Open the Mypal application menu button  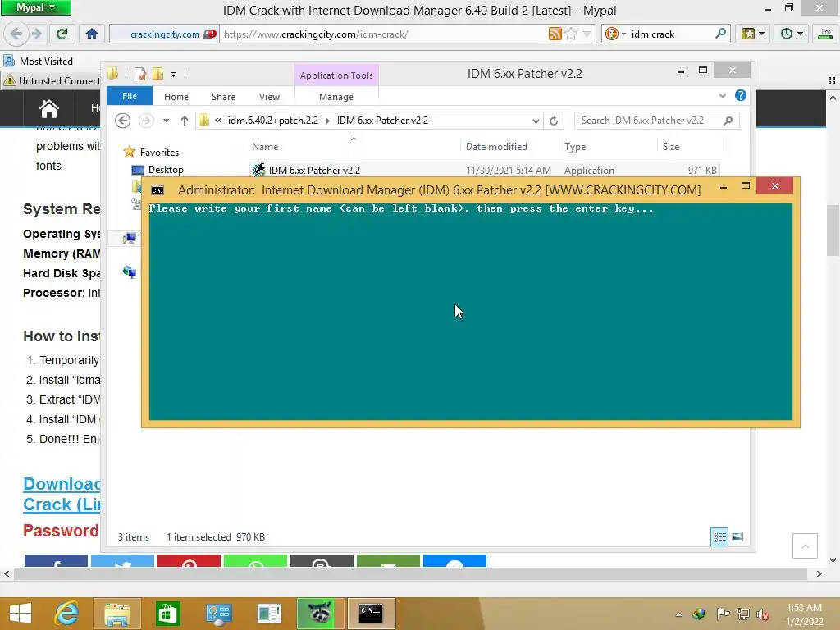click(35, 7)
